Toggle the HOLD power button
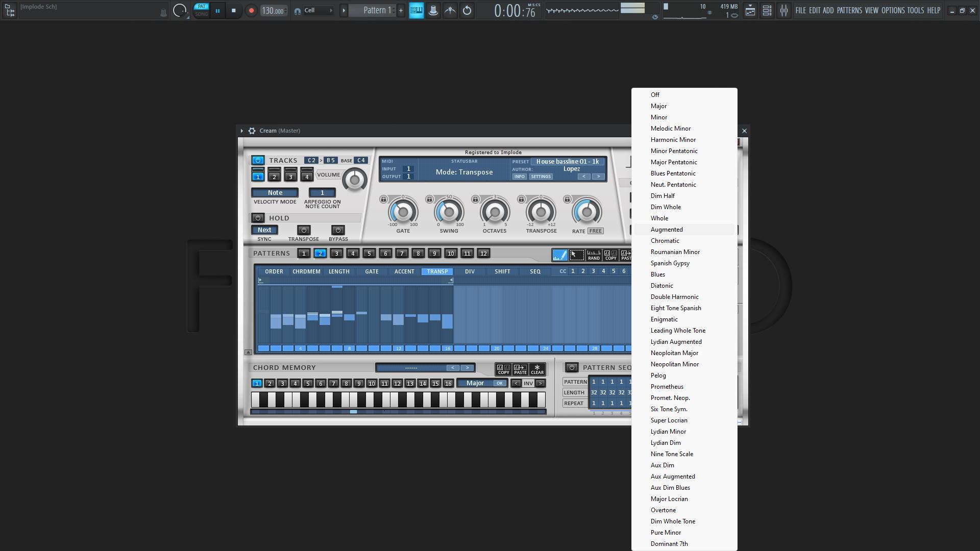The width and height of the screenshot is (980, 551). click(258, 218)
